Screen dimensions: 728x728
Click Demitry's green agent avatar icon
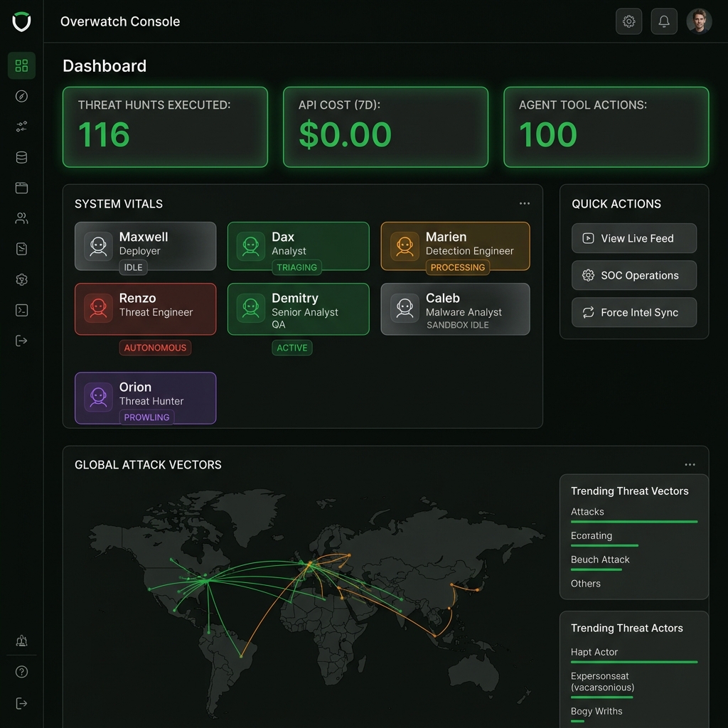click(x=251, y=308)
